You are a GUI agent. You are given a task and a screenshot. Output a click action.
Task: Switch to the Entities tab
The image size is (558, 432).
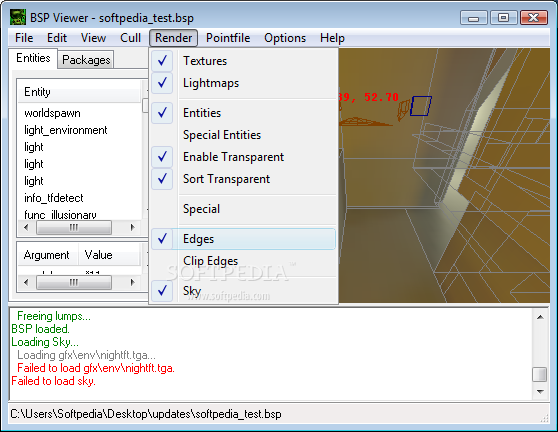[x=33, y=58]
